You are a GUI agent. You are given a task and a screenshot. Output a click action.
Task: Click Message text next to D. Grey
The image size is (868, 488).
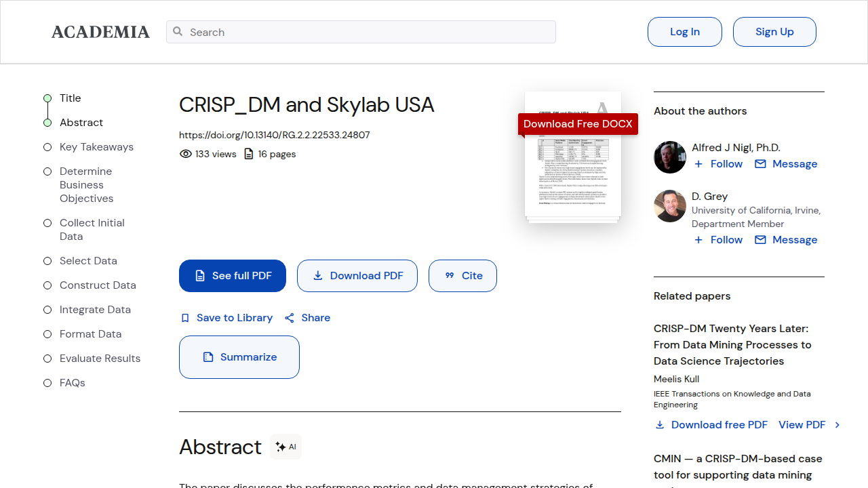point(795,240)
